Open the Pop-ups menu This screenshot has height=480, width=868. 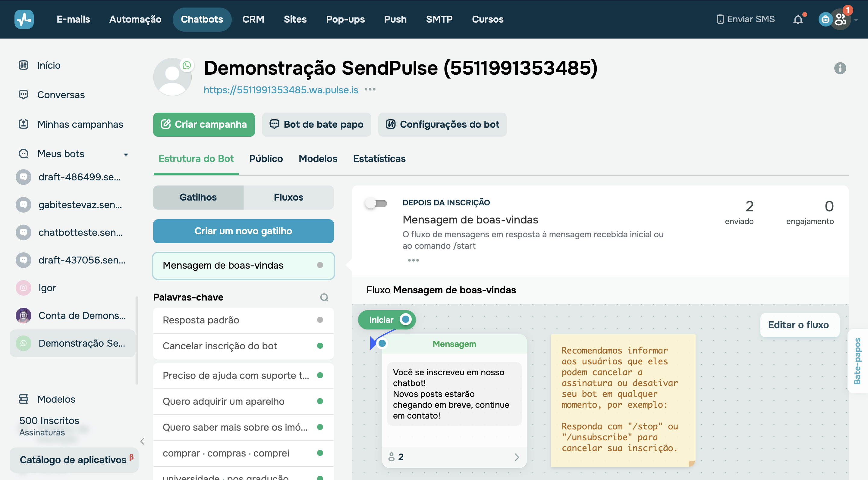click(345, 19)
